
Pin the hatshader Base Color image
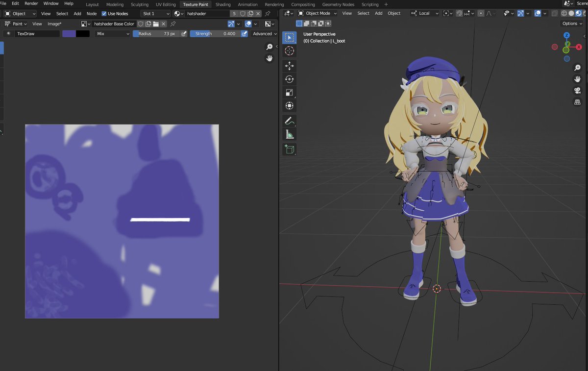[173, 24]
